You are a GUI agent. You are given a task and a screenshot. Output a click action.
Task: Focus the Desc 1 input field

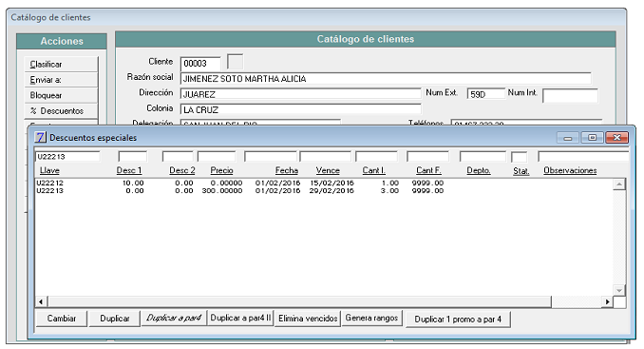tap(132, 157)
